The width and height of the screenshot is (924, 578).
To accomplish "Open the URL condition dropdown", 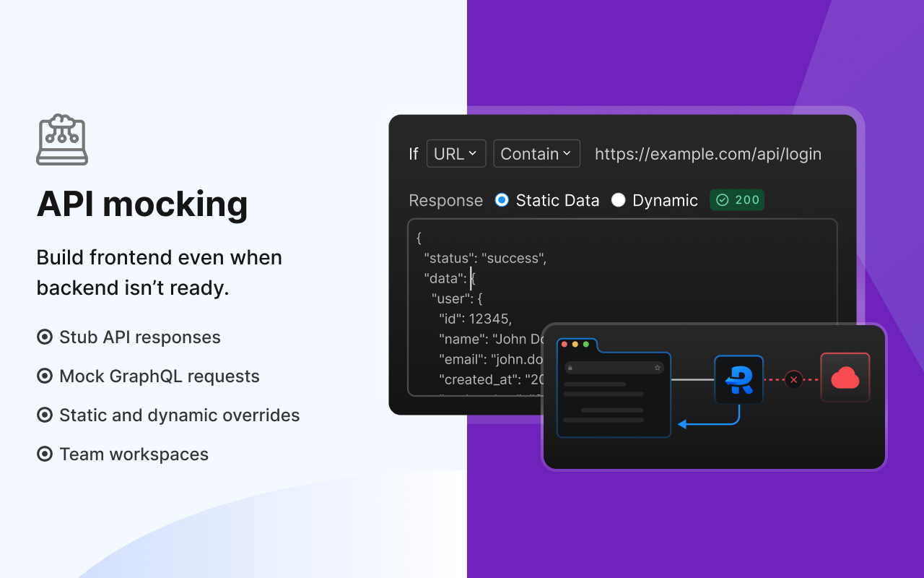I will (x=456, y=153).
